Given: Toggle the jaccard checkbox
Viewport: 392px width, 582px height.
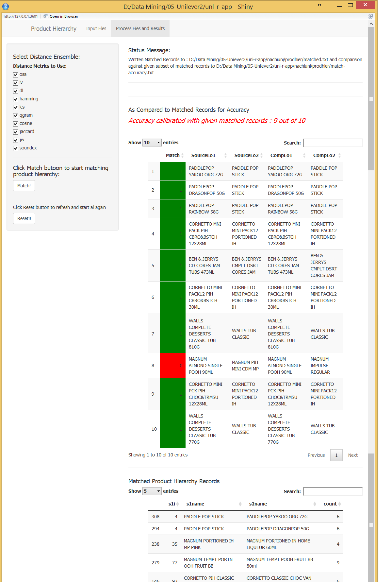Looking at the screenshot, I should [16, 132].
